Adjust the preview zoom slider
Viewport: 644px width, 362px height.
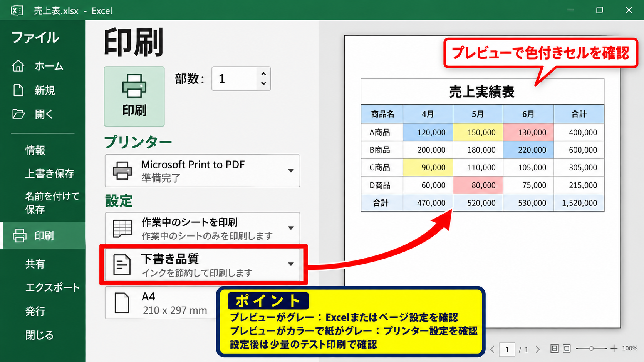(x=591, y=349)
